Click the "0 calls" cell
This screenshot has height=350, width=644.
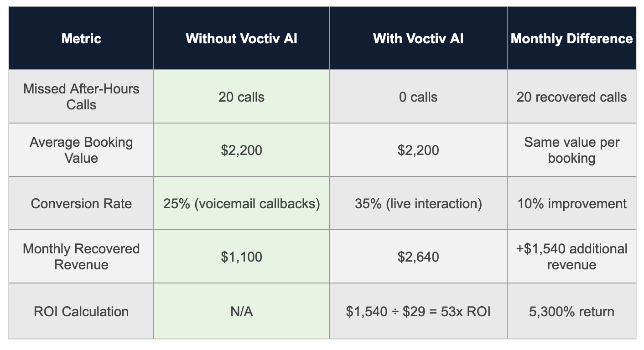(x=418, y=97)
